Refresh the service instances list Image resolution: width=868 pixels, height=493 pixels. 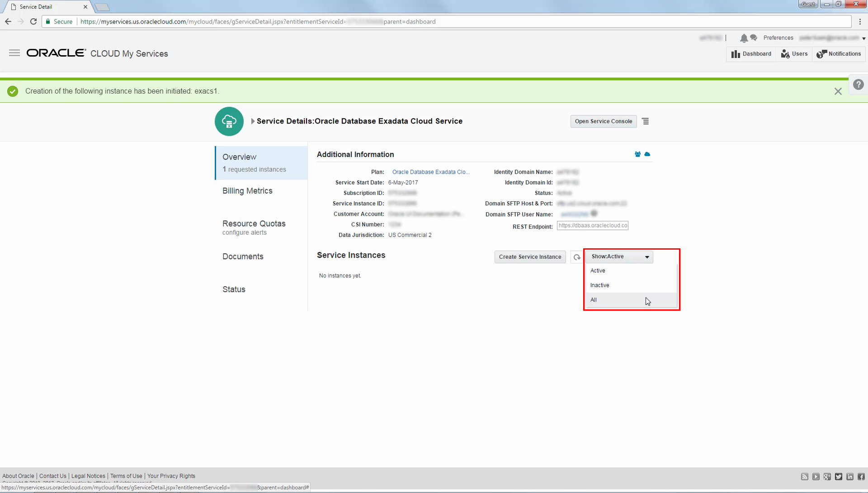[577, 257]
